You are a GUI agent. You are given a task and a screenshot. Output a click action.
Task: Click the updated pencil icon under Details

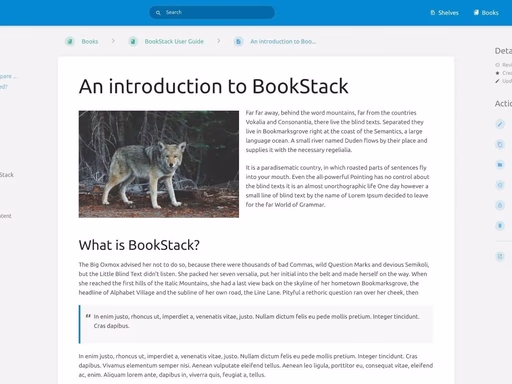(497, 81)
